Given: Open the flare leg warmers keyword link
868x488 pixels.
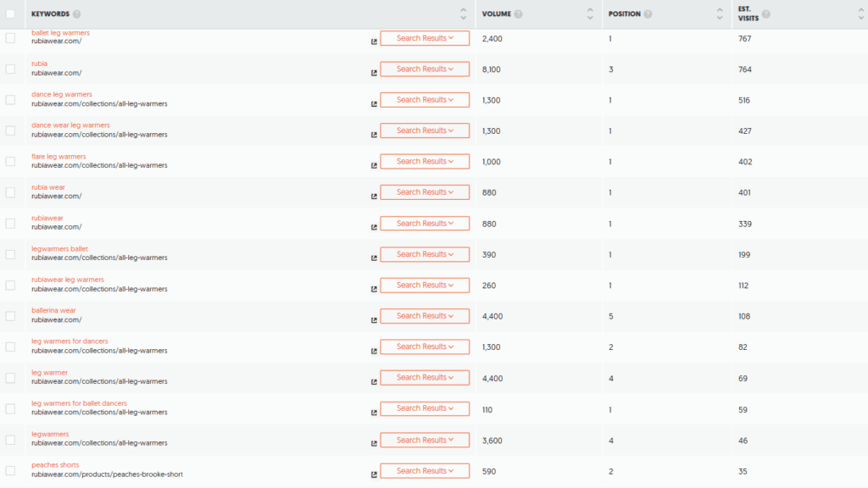Looking at the screenshot, I should (x=58, y=157).
